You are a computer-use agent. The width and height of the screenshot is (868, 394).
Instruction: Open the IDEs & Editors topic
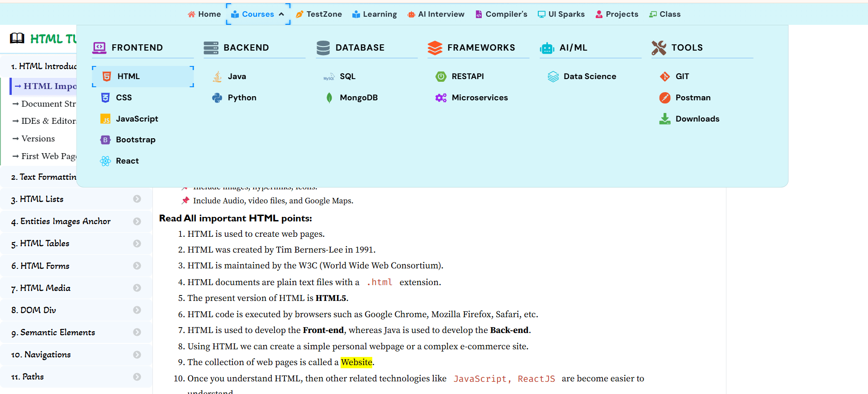click(x=49, y=121)
